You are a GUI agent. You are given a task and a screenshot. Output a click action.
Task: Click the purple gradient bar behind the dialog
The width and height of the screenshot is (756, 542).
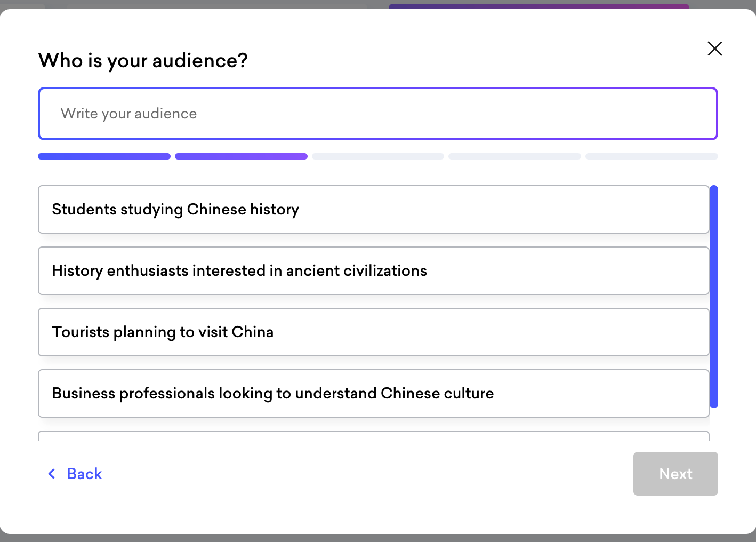(x=538, y=6)
